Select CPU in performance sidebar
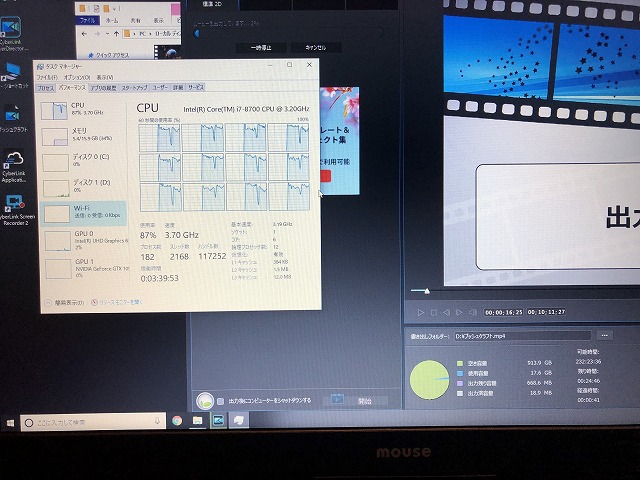The width and height of the screenshot is (640, 480). coord(83,110)
